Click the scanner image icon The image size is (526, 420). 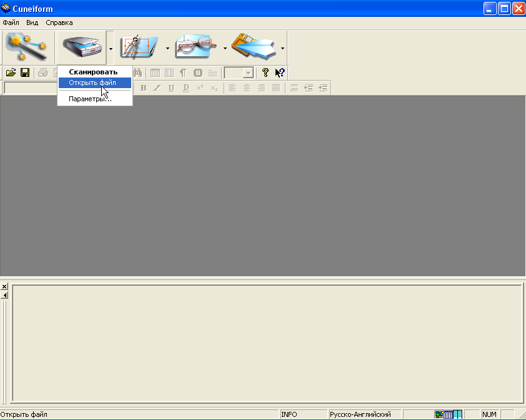point(81,47)
